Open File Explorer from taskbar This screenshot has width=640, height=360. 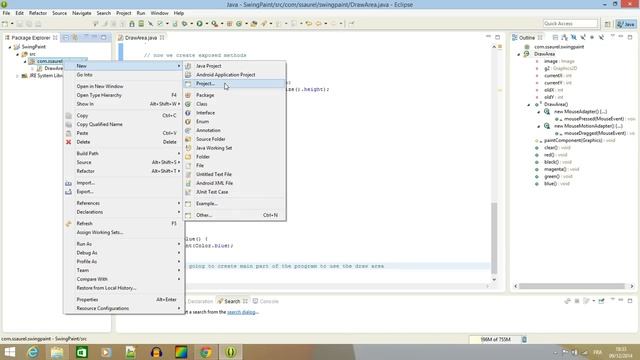coord(57,352)
